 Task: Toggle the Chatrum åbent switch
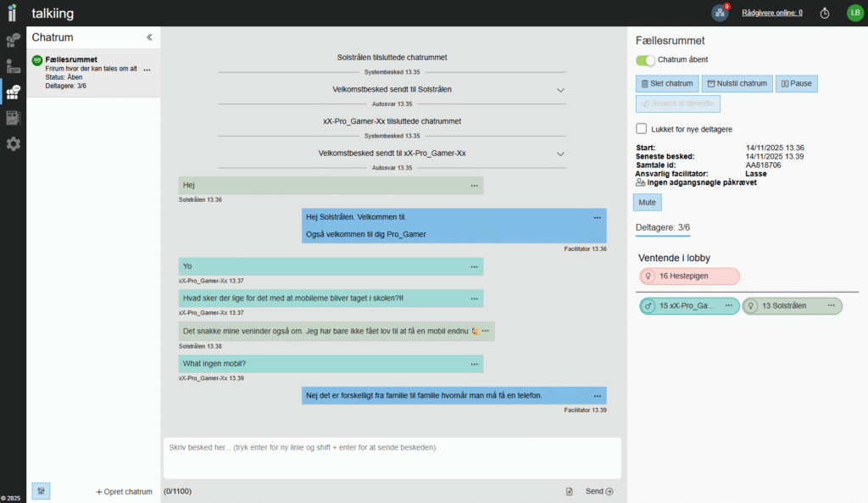coord(646,60)
